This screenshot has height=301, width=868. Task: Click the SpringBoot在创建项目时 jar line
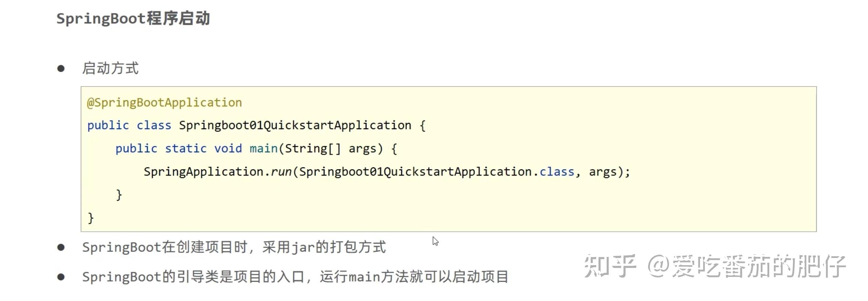tap(234, 247)
